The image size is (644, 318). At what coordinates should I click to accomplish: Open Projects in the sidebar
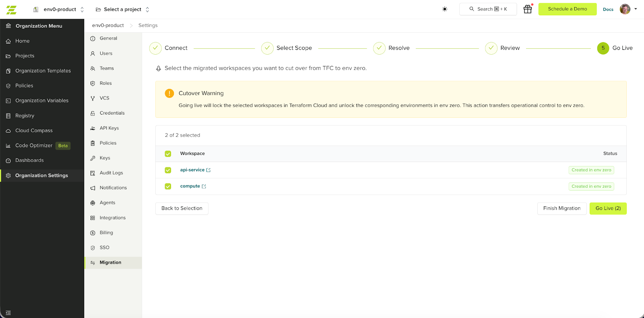coord(42,56)
